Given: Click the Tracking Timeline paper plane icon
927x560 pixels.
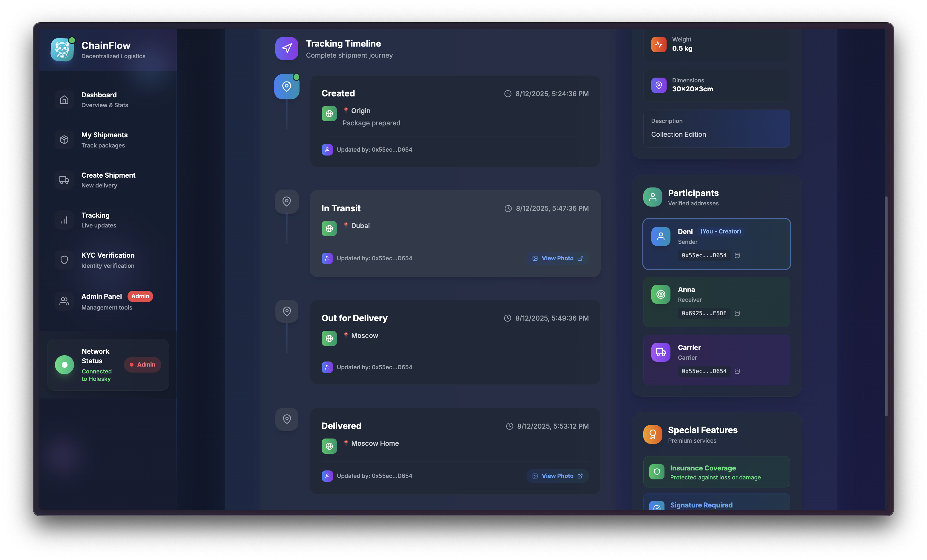Looking at the screenshot, I should [287, 49].
